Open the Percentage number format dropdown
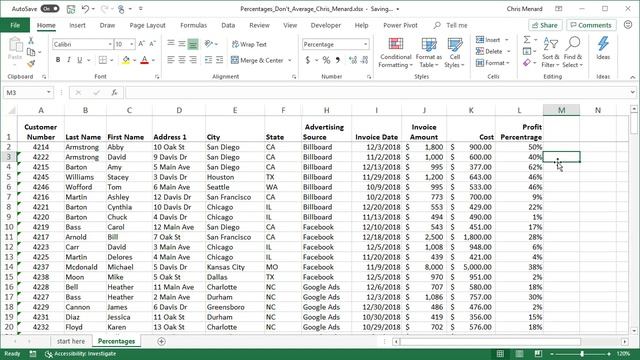This screenshot has width=640, height=360. (365, 44)
